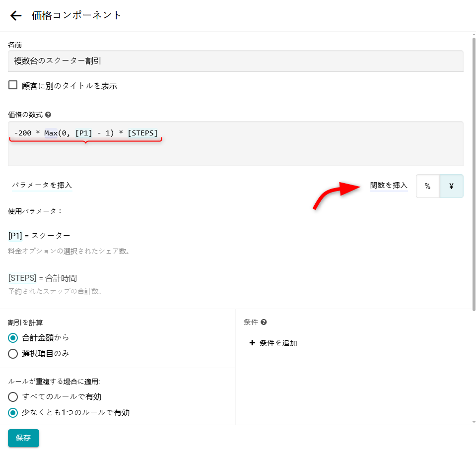The image size is (476, 451).
Task: Click into the 名前 name field
Action: 235,61
